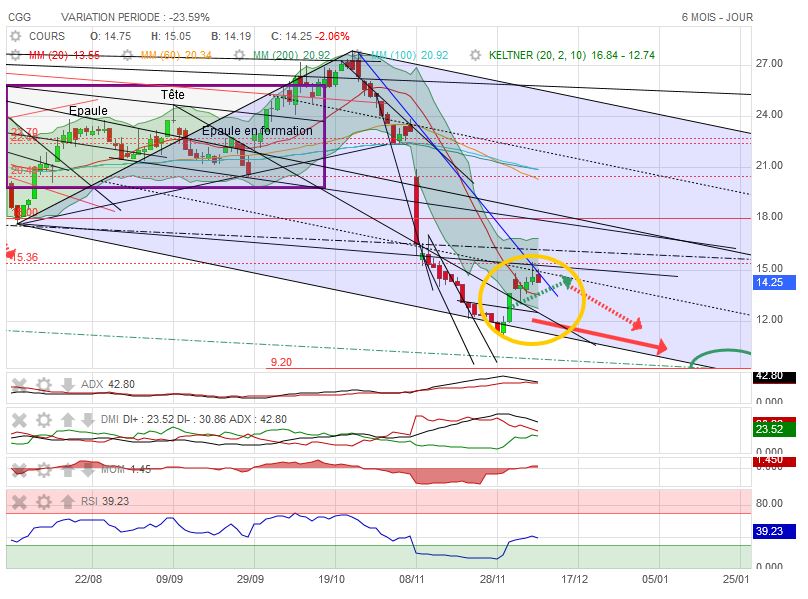Viewport: 808px width, 599px height.
Task: Move the RSI panel up
Action: coord(68,502)
